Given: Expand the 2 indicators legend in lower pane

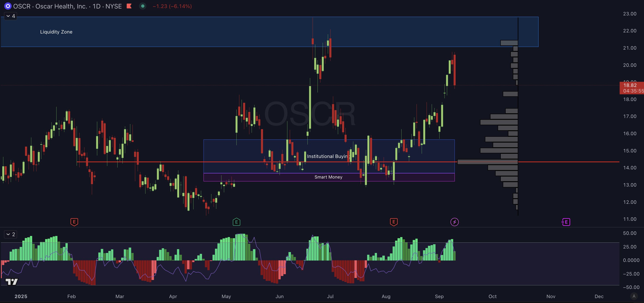Looking at the screenshot, I should coord(11,234).
